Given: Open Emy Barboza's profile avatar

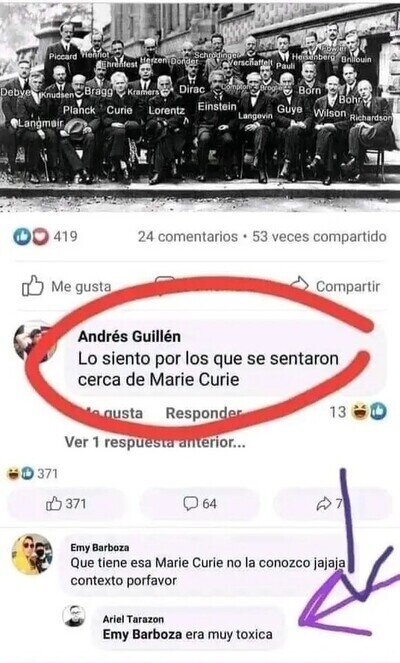Looking at the screenshot, I should click(x=32, y=554).
